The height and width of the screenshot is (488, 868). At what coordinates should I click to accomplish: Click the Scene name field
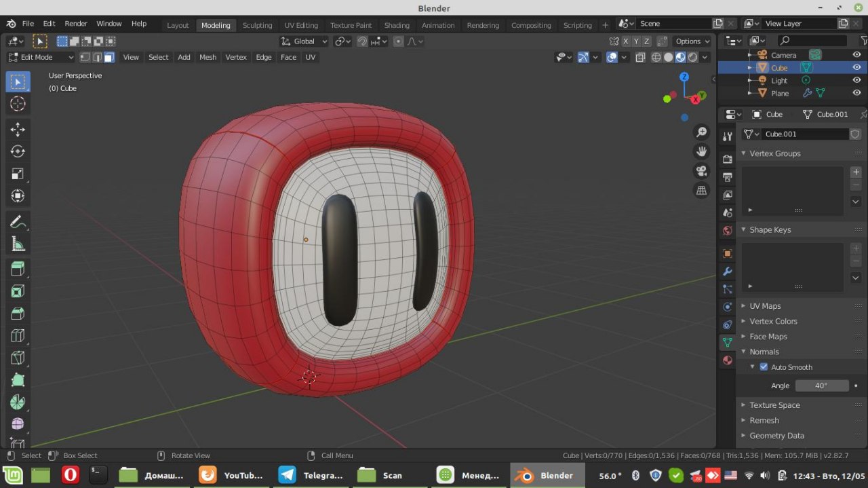[674, 23]
